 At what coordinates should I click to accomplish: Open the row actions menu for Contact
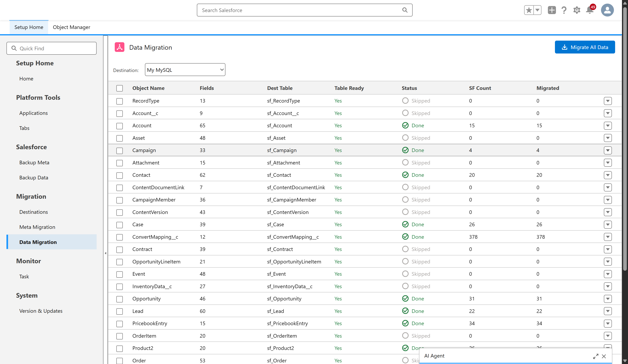[x=608, y=175]
